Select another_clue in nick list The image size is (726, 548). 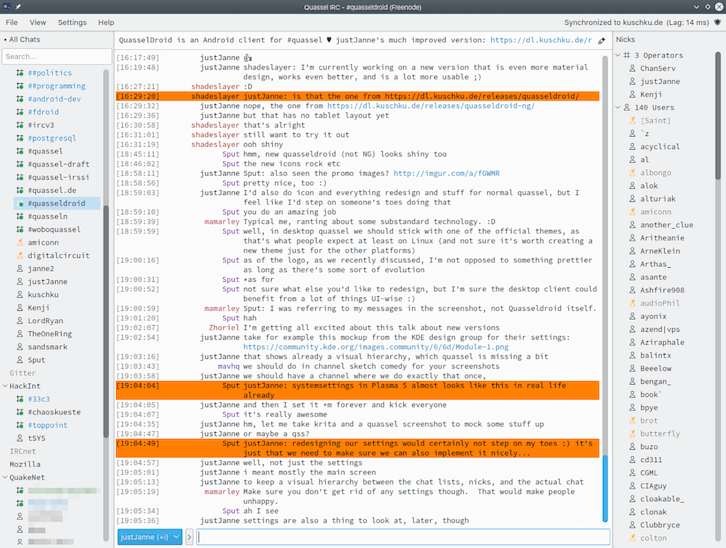[666, 225]
